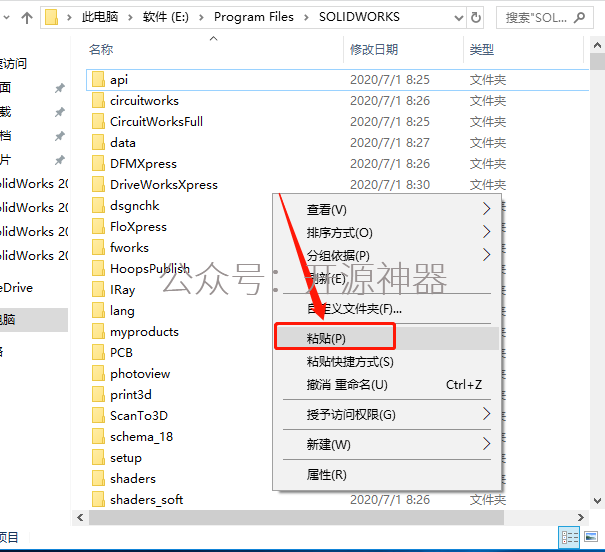Image resolution: width=605 pixels, height=552 pixels.
Task: Click the shaders_soft folder name
Action: 146,500
